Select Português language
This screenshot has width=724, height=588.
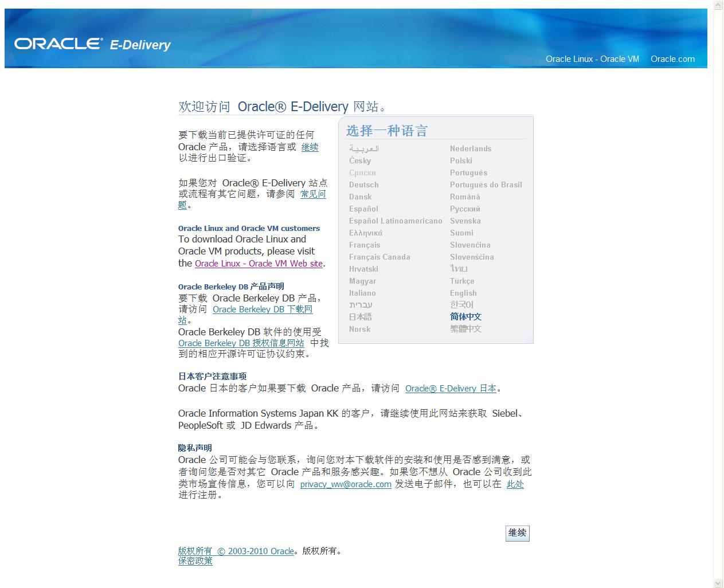coord(468,173)
